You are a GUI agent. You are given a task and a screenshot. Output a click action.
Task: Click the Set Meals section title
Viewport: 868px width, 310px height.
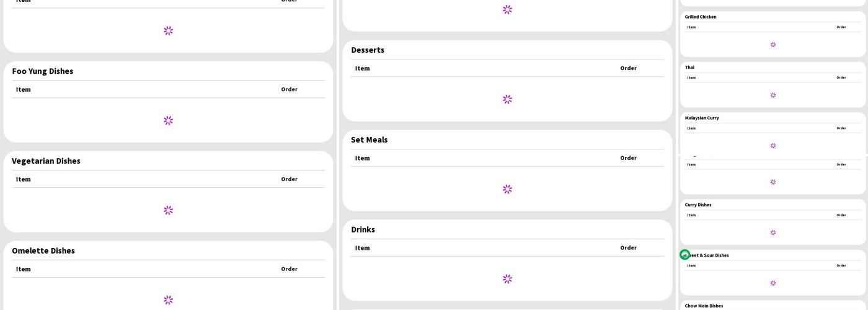click(370, 140)
